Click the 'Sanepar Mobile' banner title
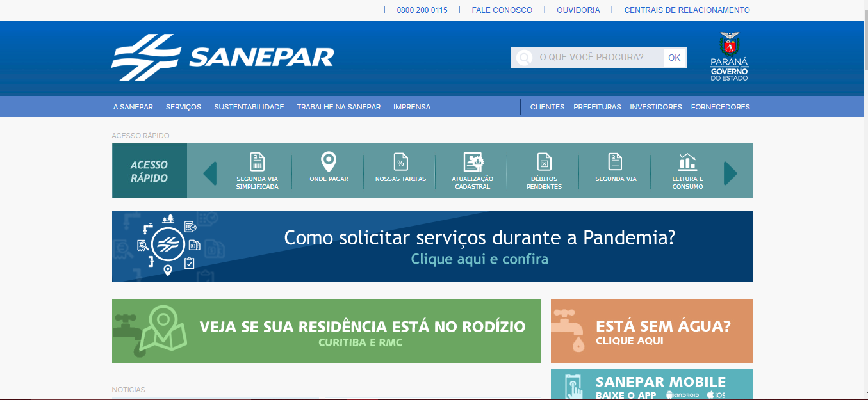The height and width of the screenshot is (400, 868). coord(661,382)
